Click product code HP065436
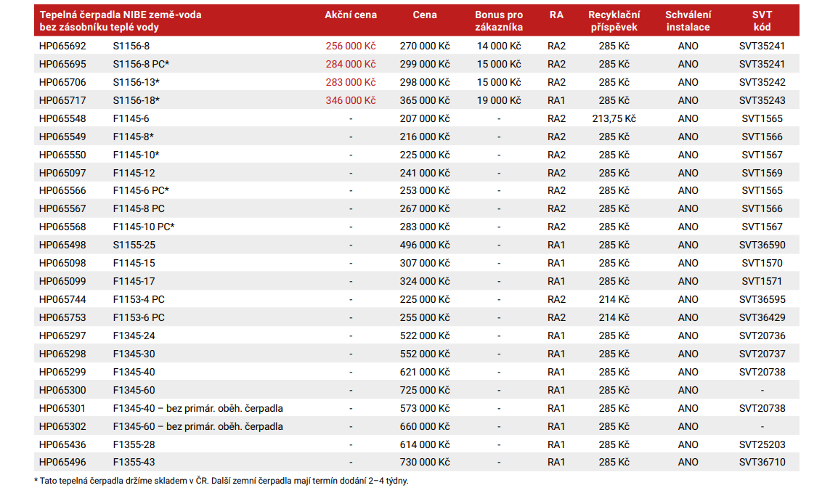This screenshot has width=838, height=504. [62, 444]
